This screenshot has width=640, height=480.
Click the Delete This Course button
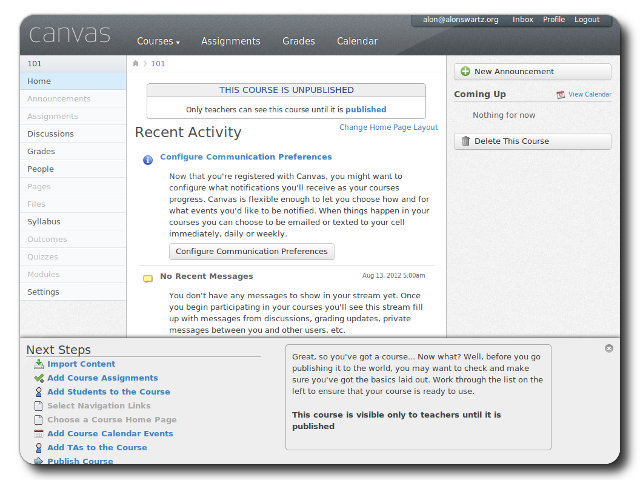(532, 141)
